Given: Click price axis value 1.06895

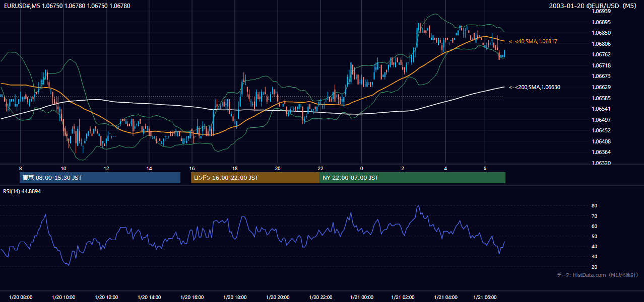Looking at the screenshot, I should point(602,22).
